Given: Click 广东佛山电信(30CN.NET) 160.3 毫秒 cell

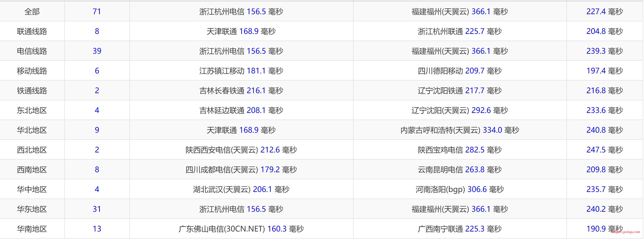Looking at the screenshot, I should pos(241,229).
